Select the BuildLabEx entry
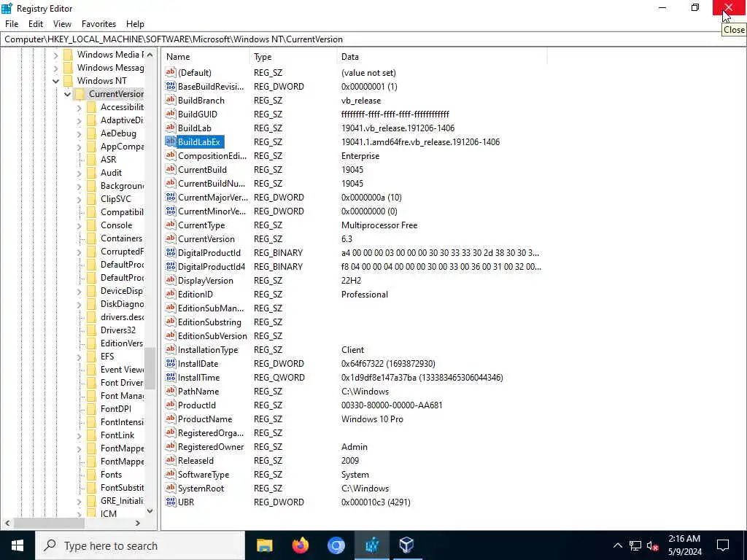 click(198, 142)
